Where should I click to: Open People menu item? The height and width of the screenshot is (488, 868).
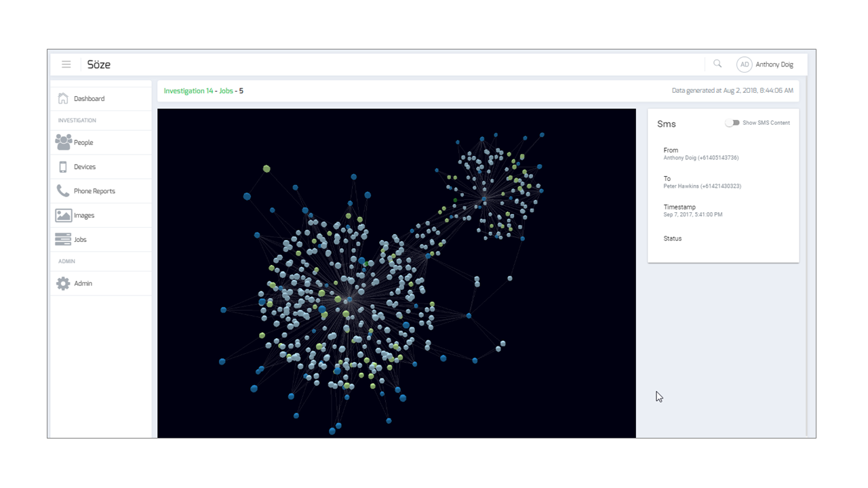pyautogui.click(x=101, y=142)
